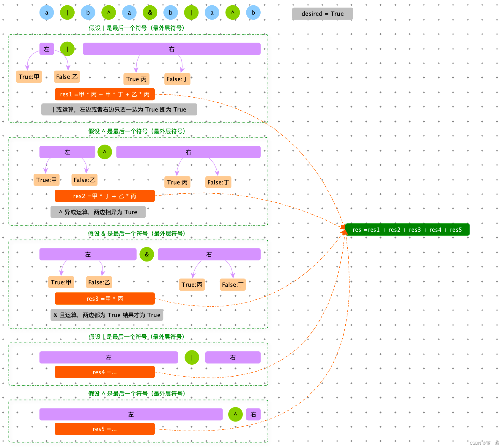The image size is (504, 448).
Task: Select the & circle between 左 and 右 blocks
Action: tap(147, 254)
